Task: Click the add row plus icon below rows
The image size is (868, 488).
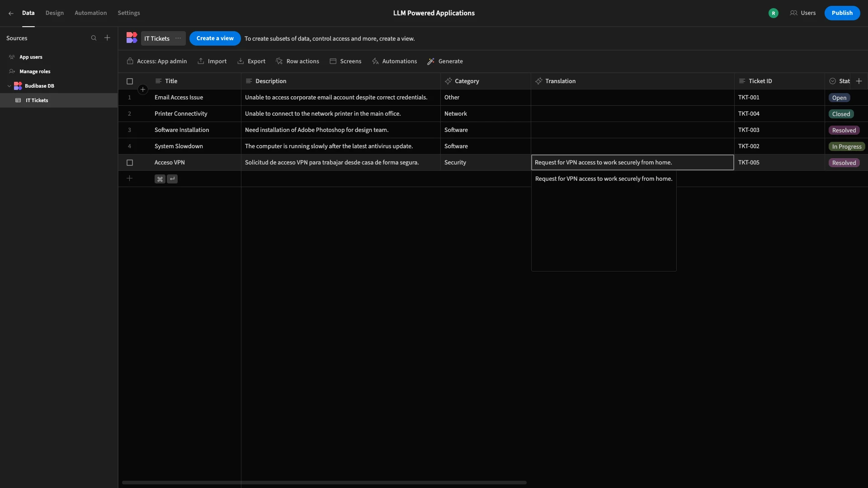Action: pos(129,178)
